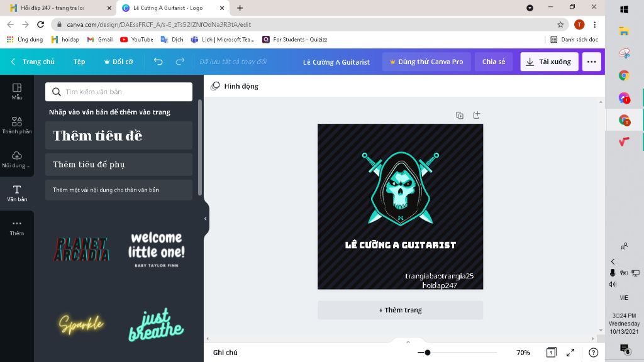Open the Dịch translate bookmark
Screen dimensions: 644x362
coord(172,40)
